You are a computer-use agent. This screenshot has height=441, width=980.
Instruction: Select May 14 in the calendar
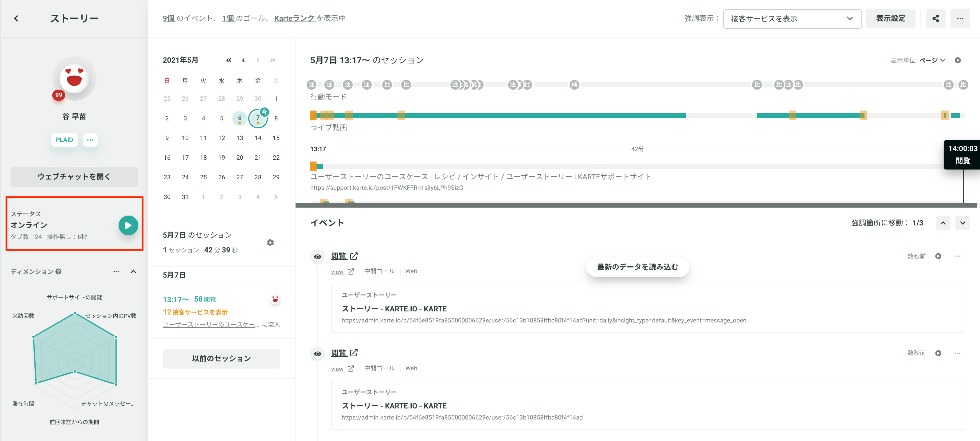(x=258, y=138)
